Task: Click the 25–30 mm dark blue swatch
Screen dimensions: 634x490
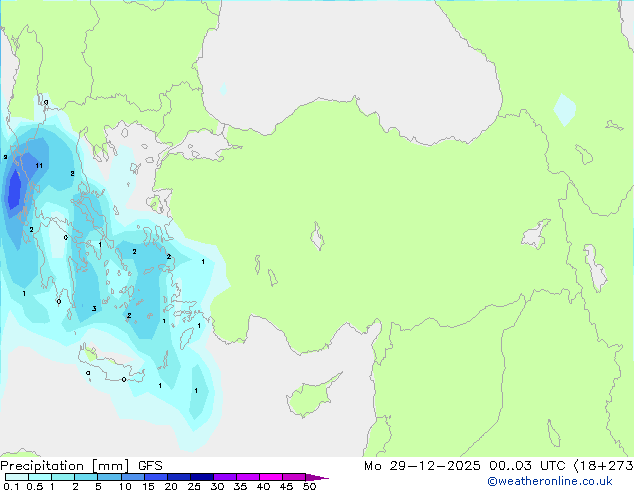Action: point(202,477)
